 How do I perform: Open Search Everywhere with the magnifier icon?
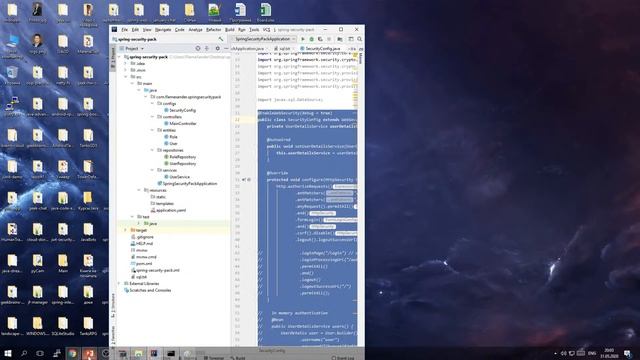point(360,39)
